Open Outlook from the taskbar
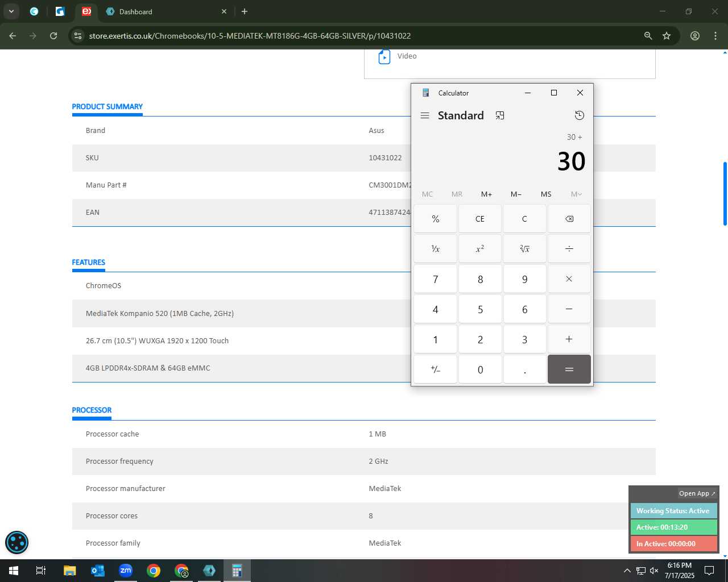The height and width of the screenshot is (582, 728). click(x=97, y=571)
